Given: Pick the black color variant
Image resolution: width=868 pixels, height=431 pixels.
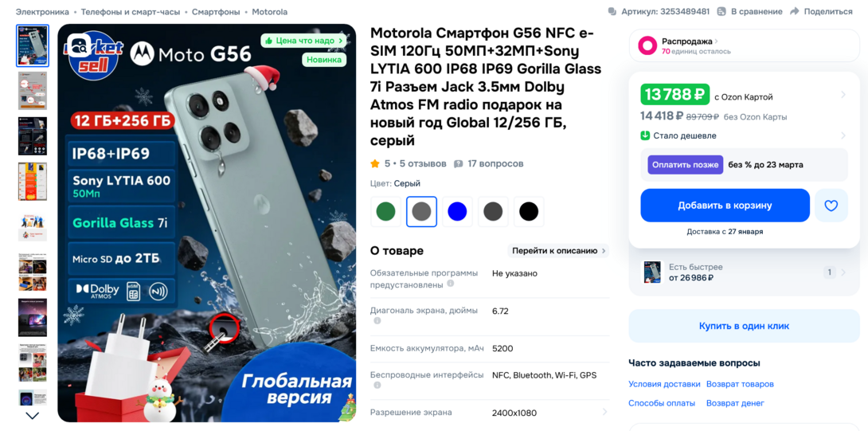Looking at the screenshot, I should tap(529, 212).
